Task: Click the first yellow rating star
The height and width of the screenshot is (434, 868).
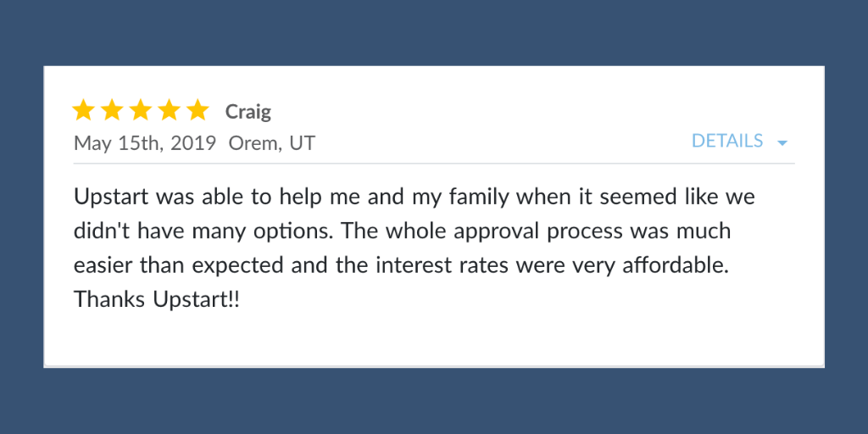Action: click(x=84, y=110)
